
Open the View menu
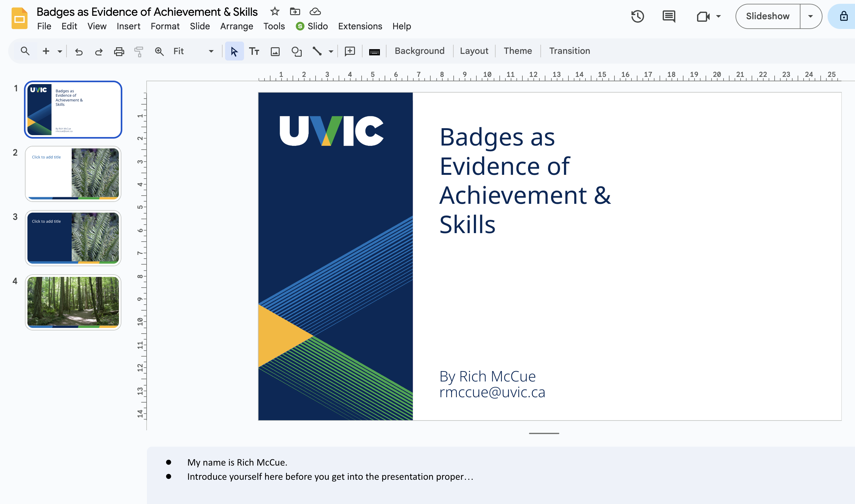pos(97,26)
